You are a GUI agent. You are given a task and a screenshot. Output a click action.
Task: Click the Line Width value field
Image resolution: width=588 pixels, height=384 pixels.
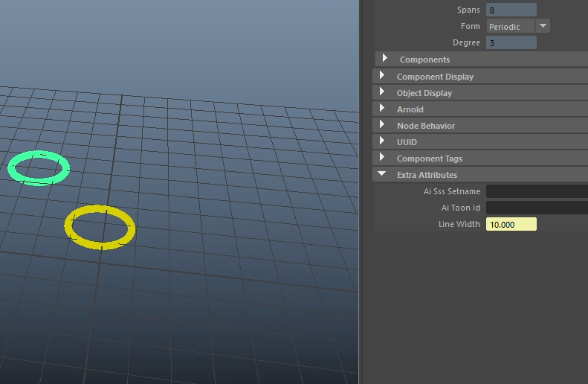[x=511, y=224]
